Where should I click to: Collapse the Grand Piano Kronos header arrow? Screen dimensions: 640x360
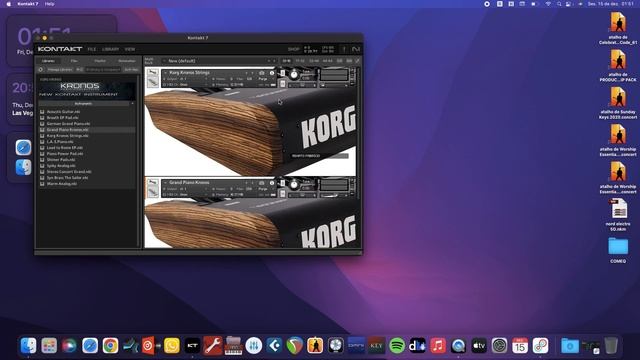pyautogui.click(x=165, y=182)
